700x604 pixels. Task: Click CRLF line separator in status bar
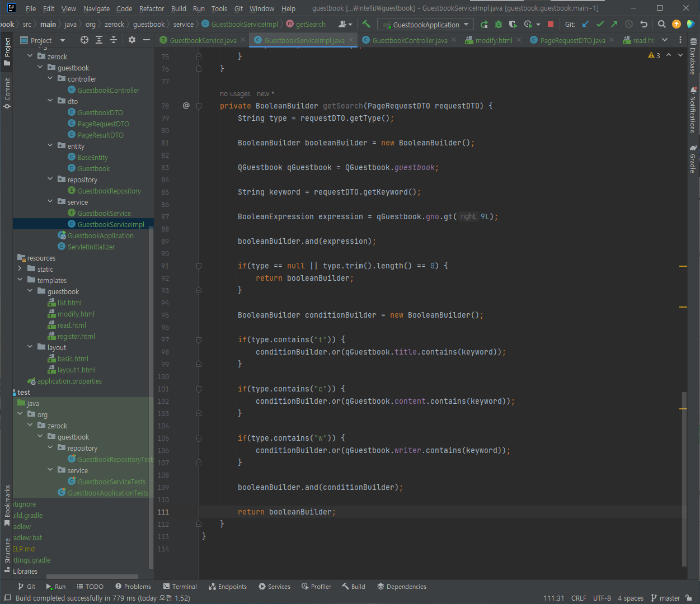coord(579,598)
